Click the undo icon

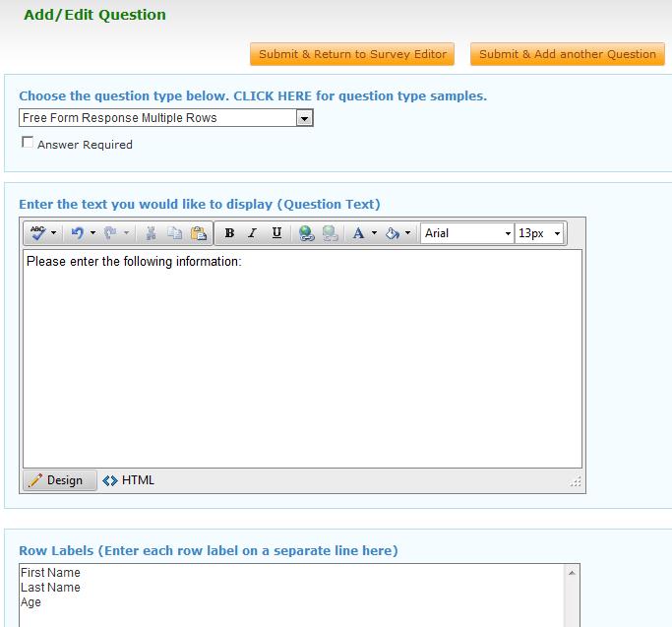pos(78,233)
